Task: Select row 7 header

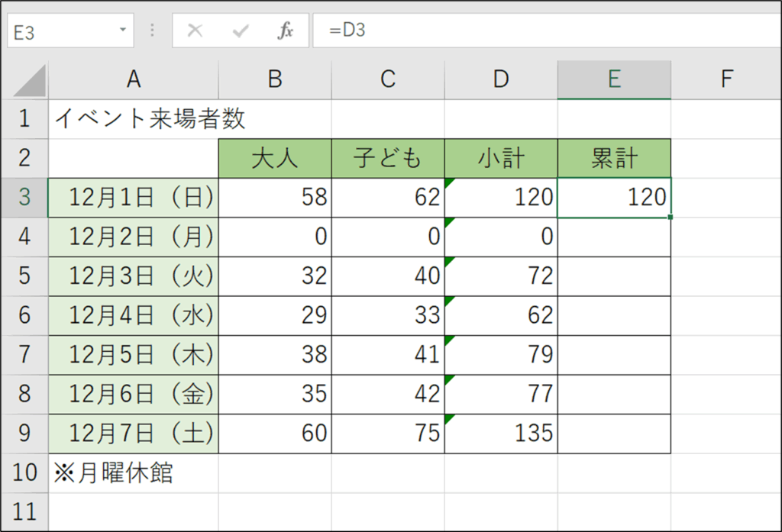Action: point(24,355)
